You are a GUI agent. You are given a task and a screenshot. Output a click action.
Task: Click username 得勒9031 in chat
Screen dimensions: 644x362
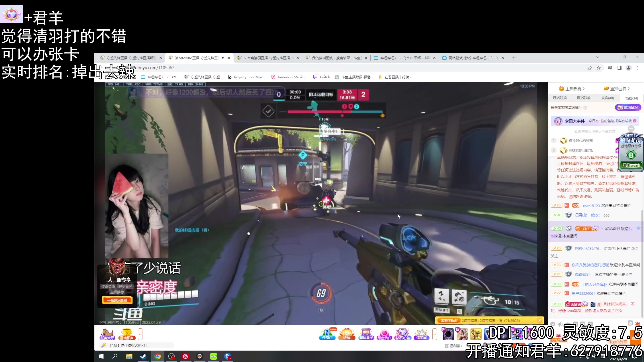582,275
